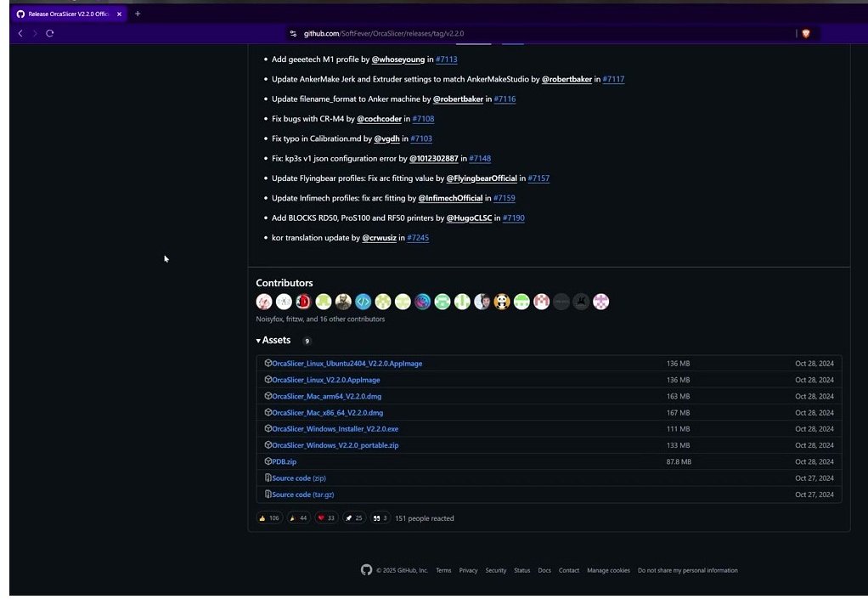The image size is (868, 605).
Task: Open the Contact footer link
Action: [x=569, y=570]
